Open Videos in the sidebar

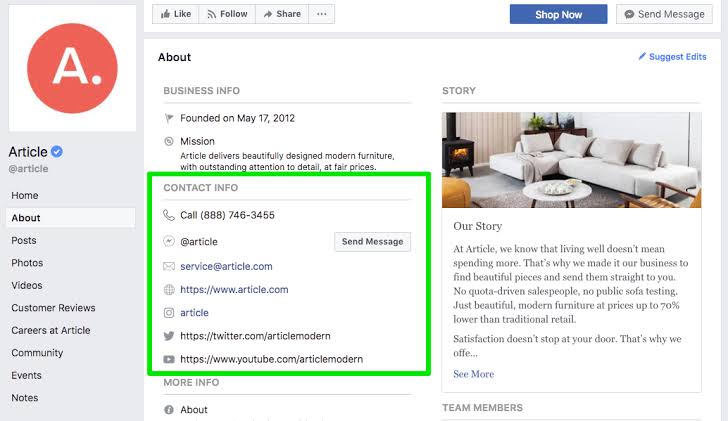tap(26, 285)
